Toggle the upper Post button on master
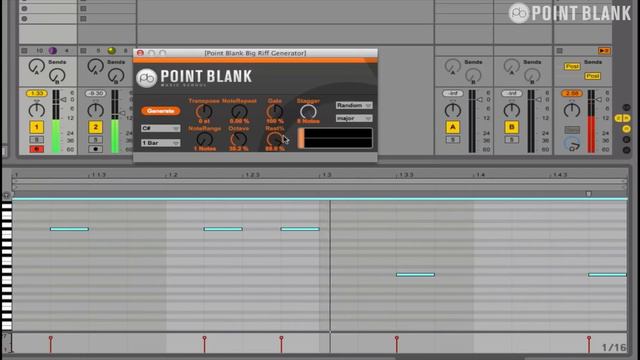This screenshot has width=640, height=360. pyautogui.click(x=572, y=66)
